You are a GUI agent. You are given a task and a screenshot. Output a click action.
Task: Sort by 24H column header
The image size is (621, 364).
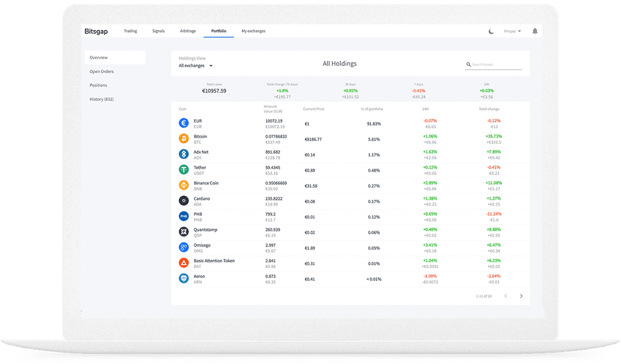pos(425,109)
